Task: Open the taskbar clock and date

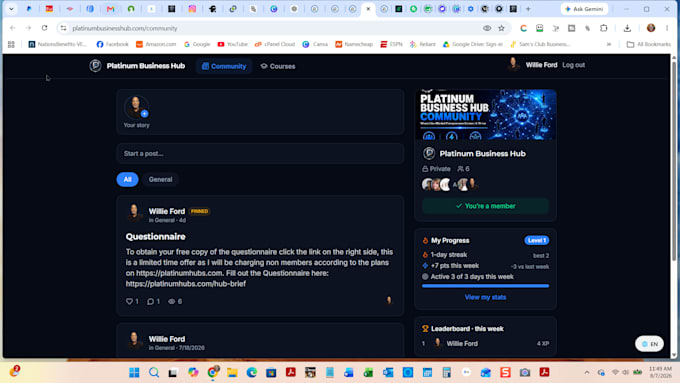Action: point(660,372)
